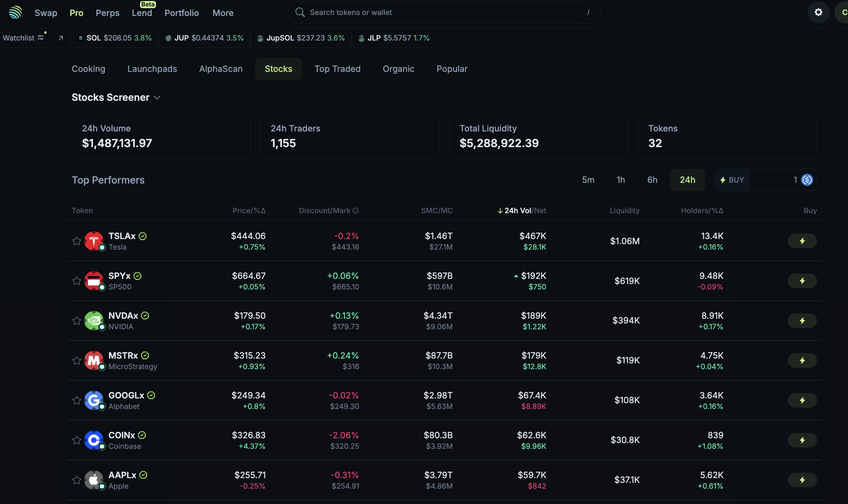Open the settings gear icon
The width and height of the screenshot is (848, 504).
coord(818,13)
